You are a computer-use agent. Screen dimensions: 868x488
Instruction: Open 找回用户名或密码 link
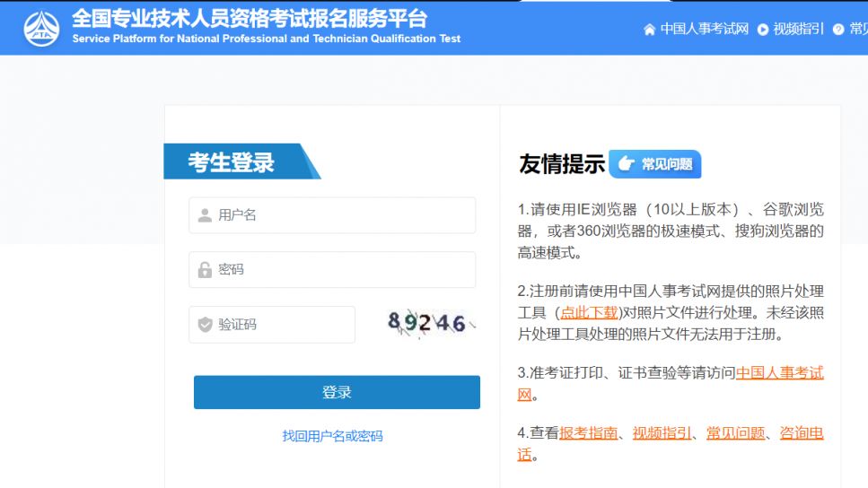(x=332, y=436)
